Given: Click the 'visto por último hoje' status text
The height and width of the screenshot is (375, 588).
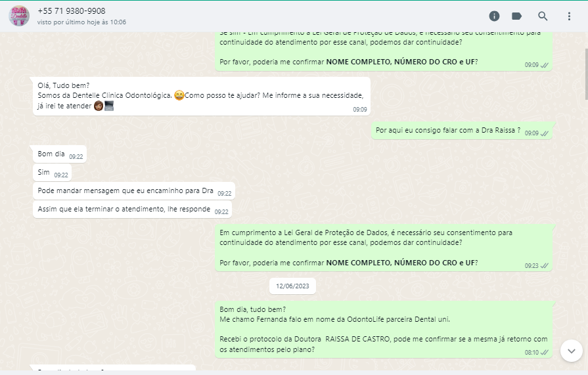Looking at the screenshot, I should pos(81,22).
